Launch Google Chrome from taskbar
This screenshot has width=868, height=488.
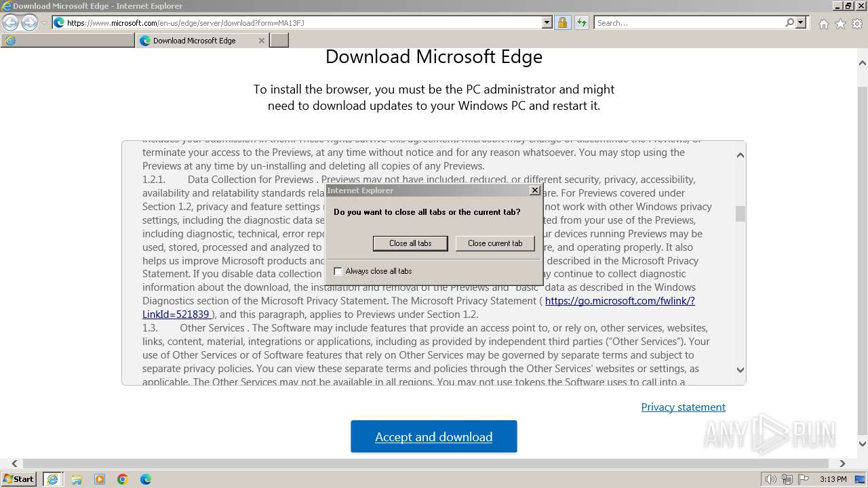(x=123, y=479)
